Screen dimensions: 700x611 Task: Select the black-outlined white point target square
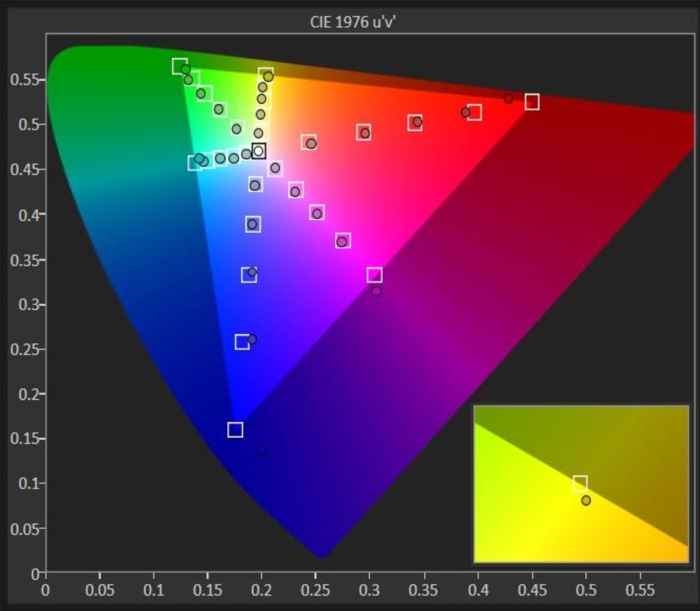[x=259, y=151]
